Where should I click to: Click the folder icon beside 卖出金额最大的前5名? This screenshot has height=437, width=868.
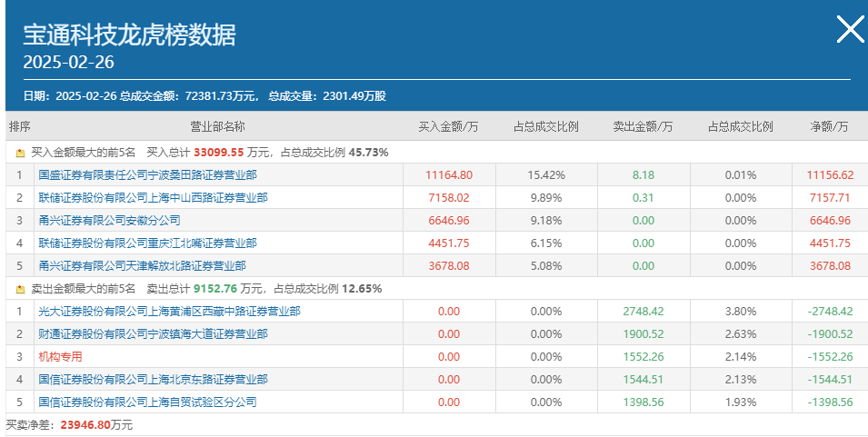click(21, 289)
